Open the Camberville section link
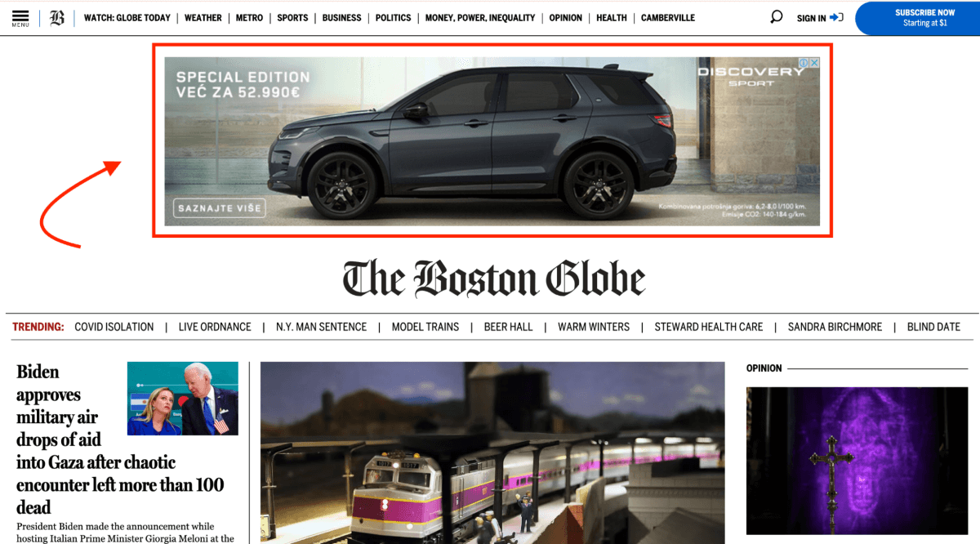 pyautogui.click(x=667, y=18)
